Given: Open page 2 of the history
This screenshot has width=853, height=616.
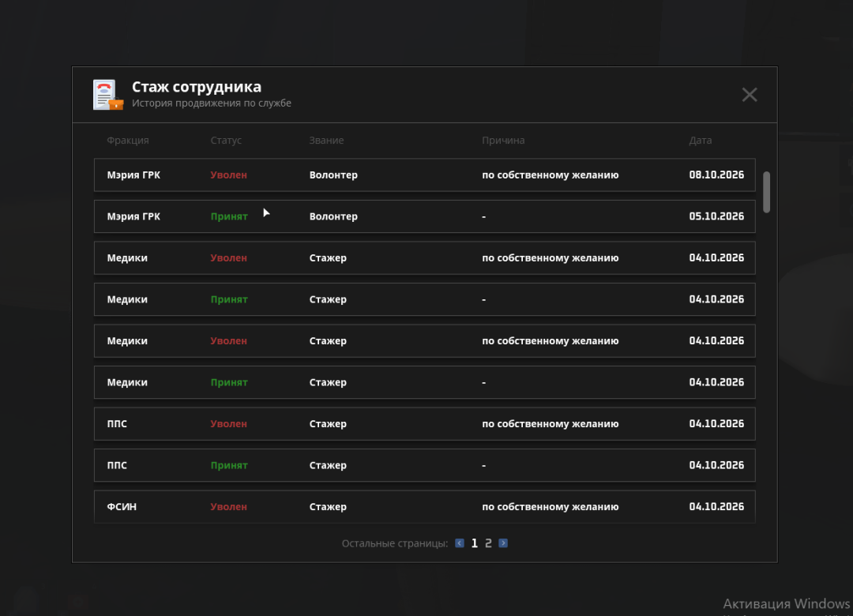Looking at the screenshot, I should [x=489, y=543].
